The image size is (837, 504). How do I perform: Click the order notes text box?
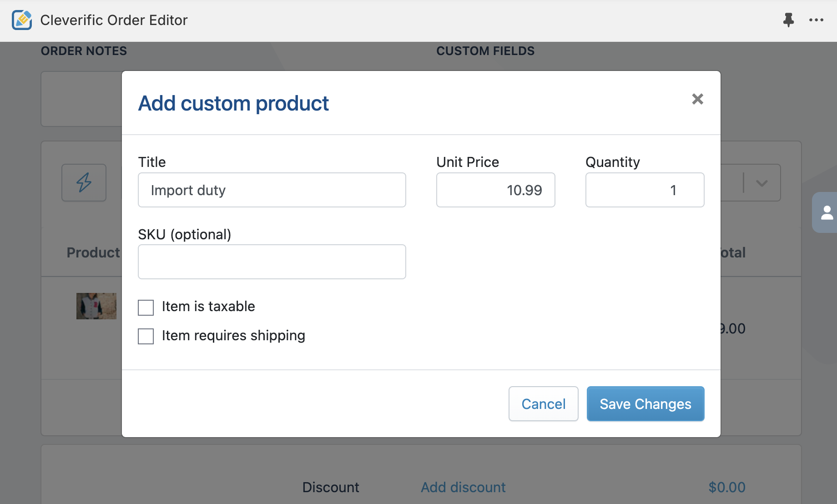pos(82,99)
